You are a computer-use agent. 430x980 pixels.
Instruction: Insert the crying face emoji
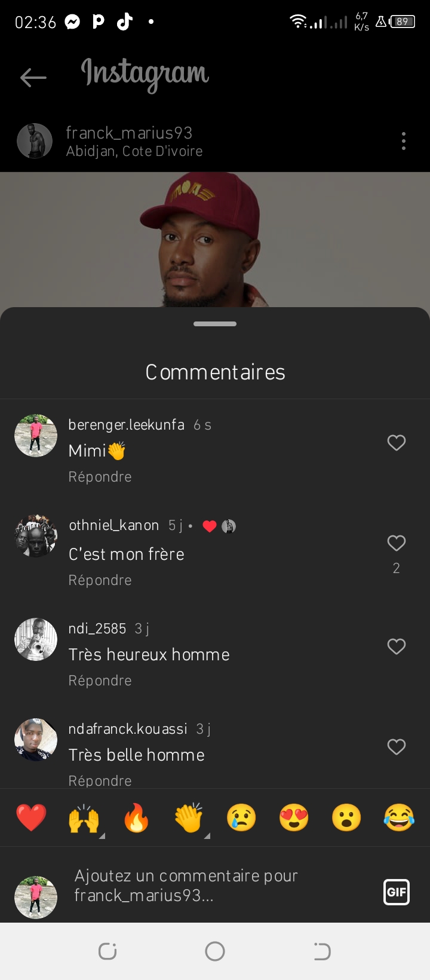coord(241,818)
